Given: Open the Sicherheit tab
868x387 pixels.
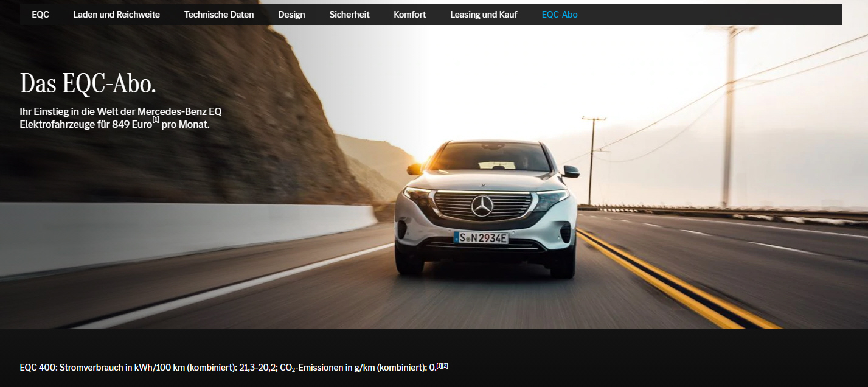Looking at the screenshot, I should coord(349,15).
